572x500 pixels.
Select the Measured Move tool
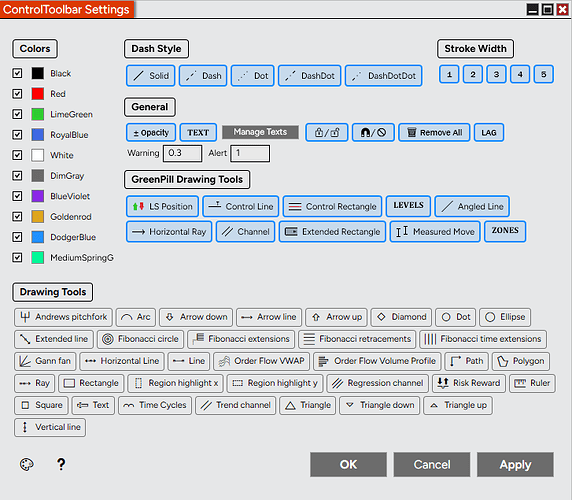click(435, 232)
